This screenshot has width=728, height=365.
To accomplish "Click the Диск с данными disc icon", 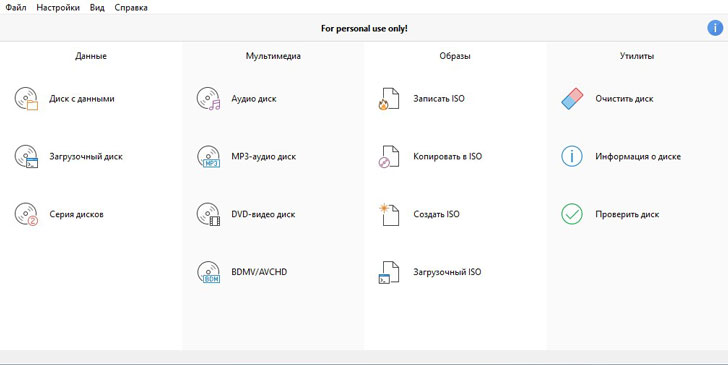I will pos(26,99).
